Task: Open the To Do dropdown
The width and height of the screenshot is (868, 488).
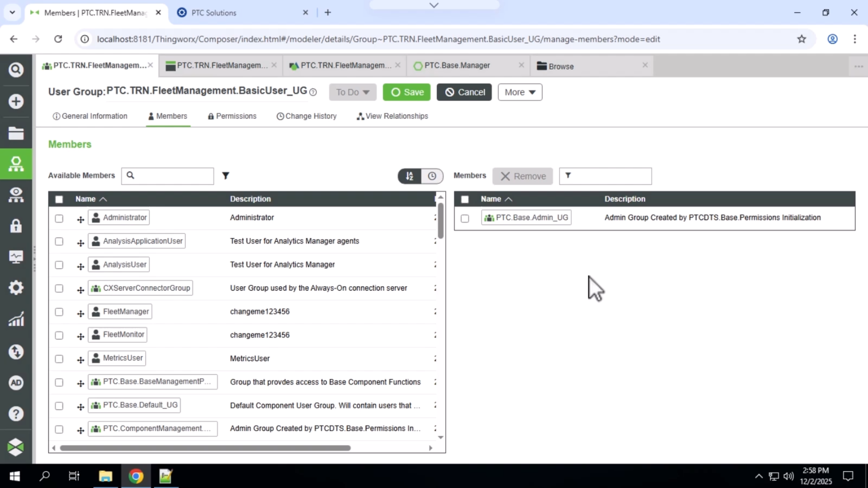Action: click(x=353, y=92)
